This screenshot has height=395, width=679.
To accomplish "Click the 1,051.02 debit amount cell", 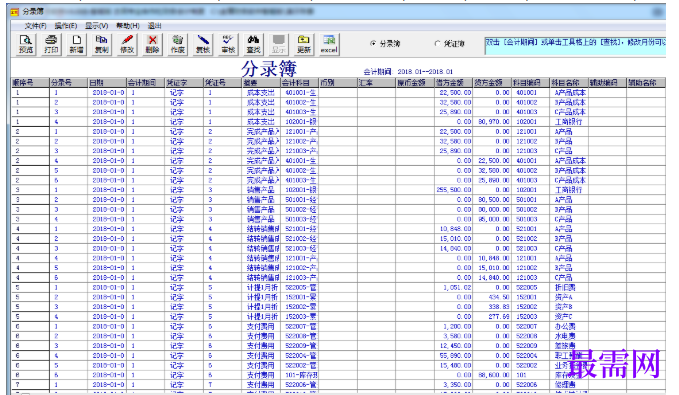I will [453, 287].
